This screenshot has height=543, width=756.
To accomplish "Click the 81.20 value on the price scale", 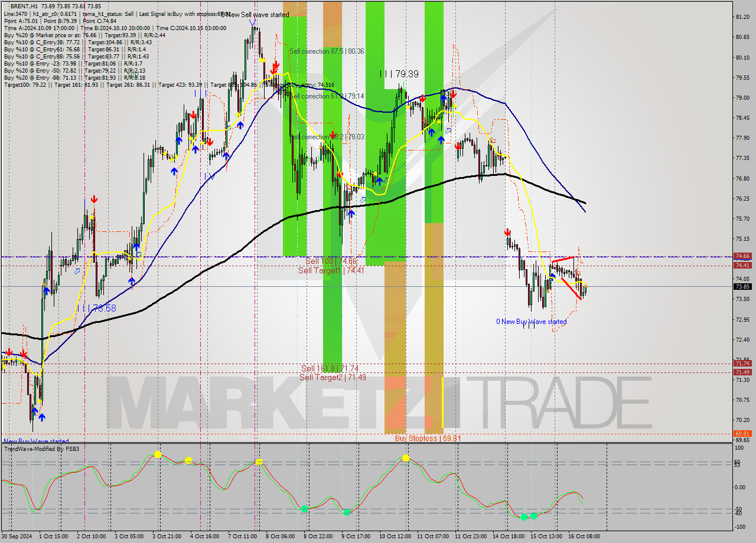I will (x=743, y=17).
